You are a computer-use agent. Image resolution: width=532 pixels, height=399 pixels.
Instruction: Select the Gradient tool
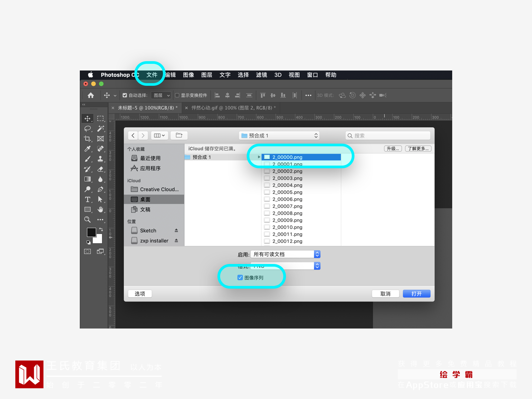(x=87, y=179)
